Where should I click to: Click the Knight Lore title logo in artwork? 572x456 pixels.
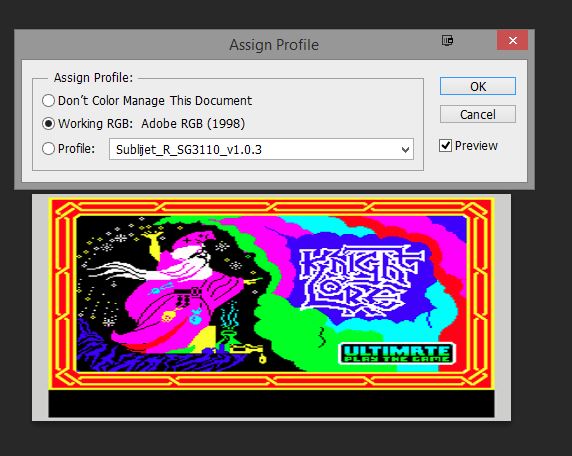(361, 280)
